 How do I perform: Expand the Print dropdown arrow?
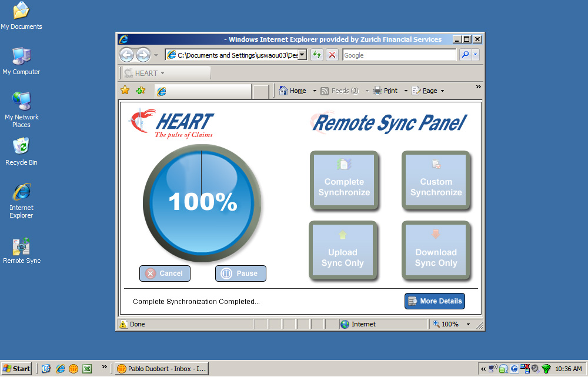(406, 91)
